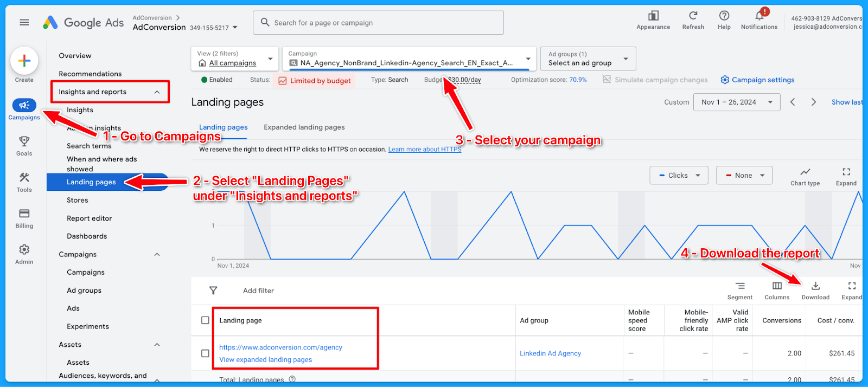Open When and where ads showed
The height and width of the screenshot is (387, 868).
(x=102, y=164)
